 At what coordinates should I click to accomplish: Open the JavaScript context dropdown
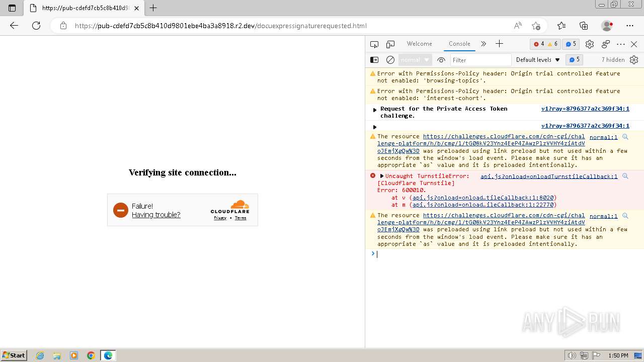point(415,60)
